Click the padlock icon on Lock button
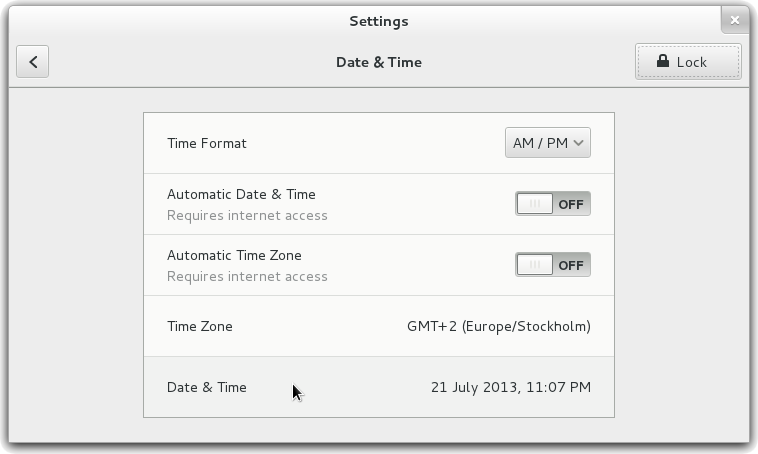 [x=663, y=61]
